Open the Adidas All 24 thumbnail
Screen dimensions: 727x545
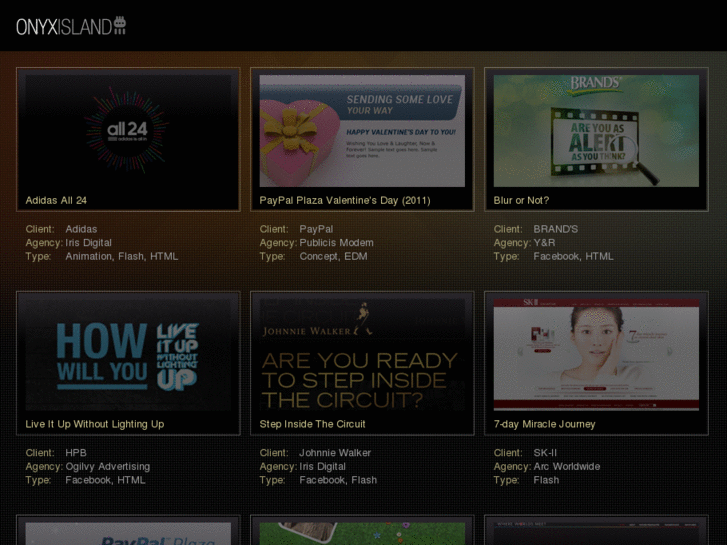coord(128,131)
